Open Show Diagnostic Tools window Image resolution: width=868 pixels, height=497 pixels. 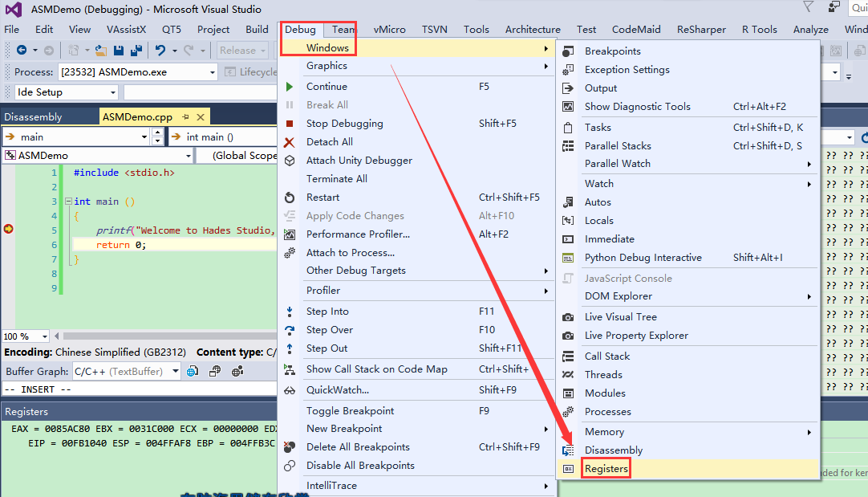(x=637, y=106)
